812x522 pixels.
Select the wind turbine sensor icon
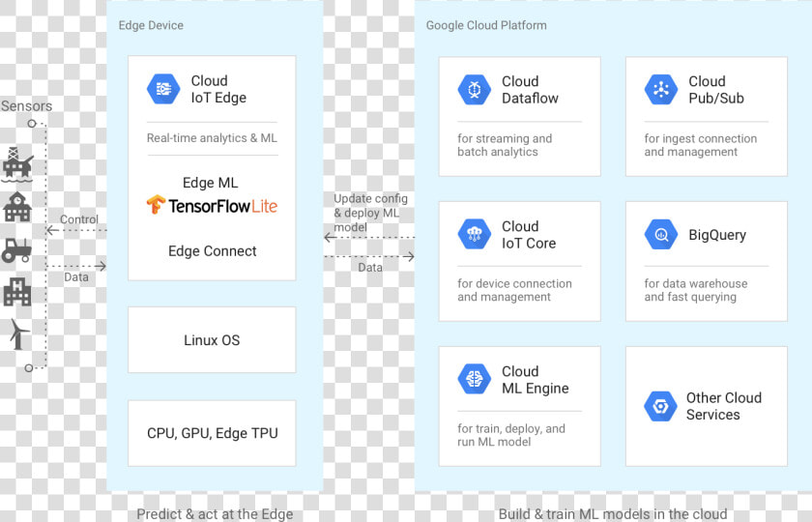(x=19, y=334)
